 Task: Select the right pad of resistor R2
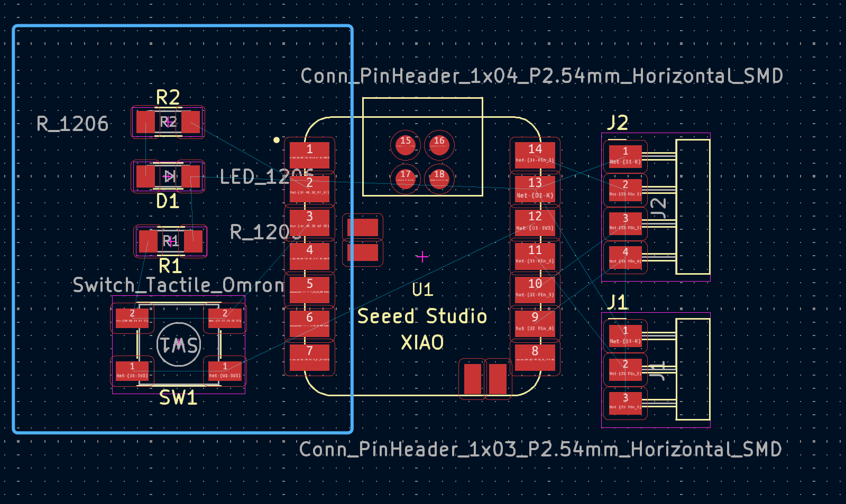tap(190, 122)
